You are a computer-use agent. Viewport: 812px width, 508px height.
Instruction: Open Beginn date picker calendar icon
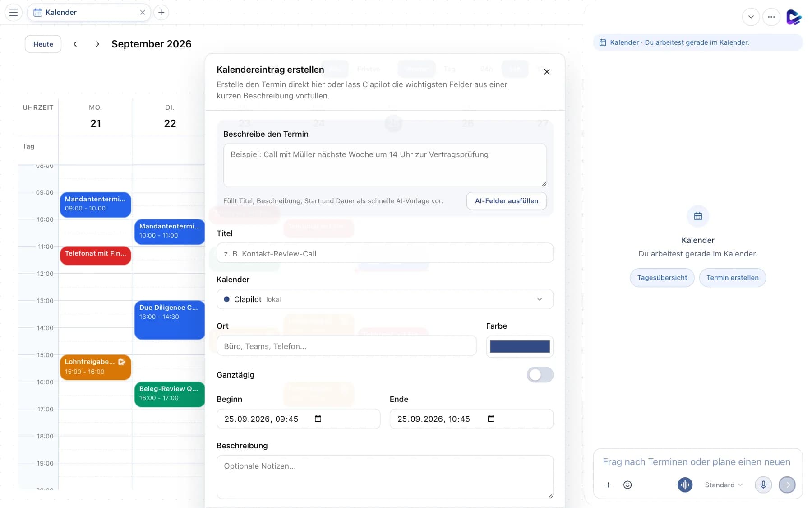318,419
